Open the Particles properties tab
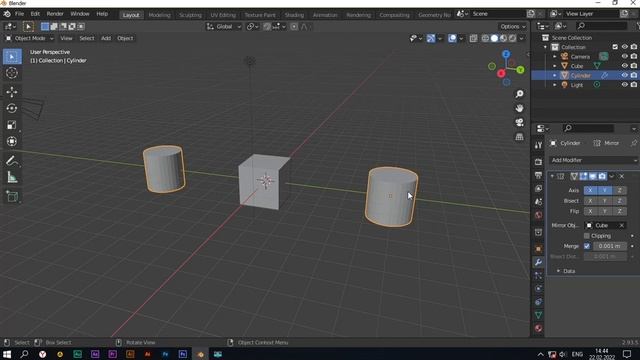This screenshot has height=360, width=640. point(538,276)
